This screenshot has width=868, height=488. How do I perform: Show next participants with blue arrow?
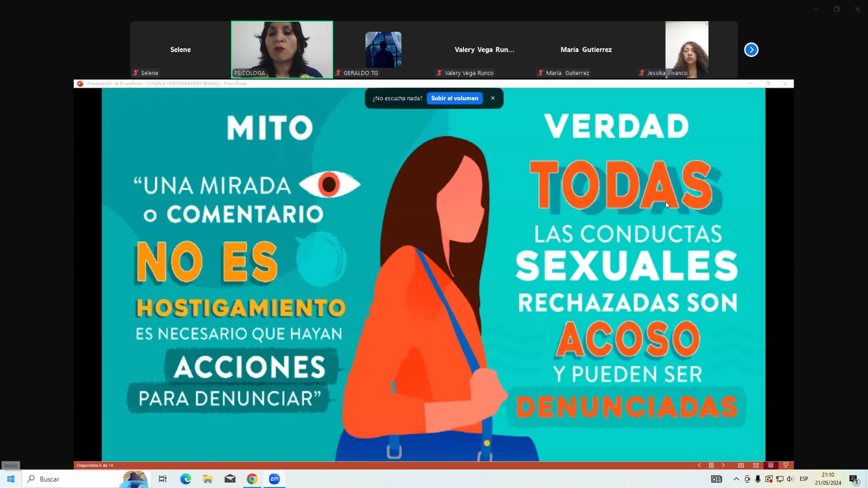[751, 50]
